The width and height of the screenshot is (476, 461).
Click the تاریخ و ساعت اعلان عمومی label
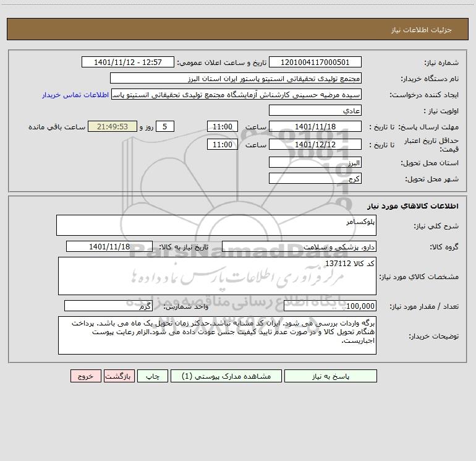tap(222, 62)
